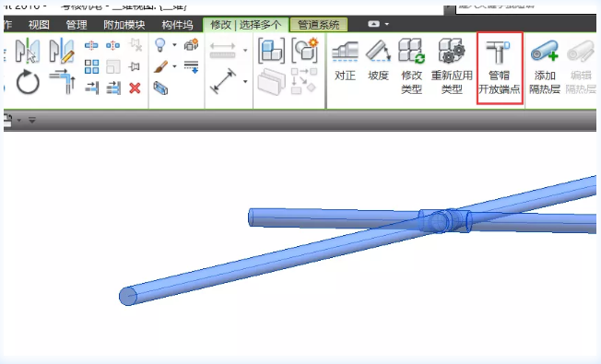
Task: Click the Create Assembly icon
Action: point(271,51)
